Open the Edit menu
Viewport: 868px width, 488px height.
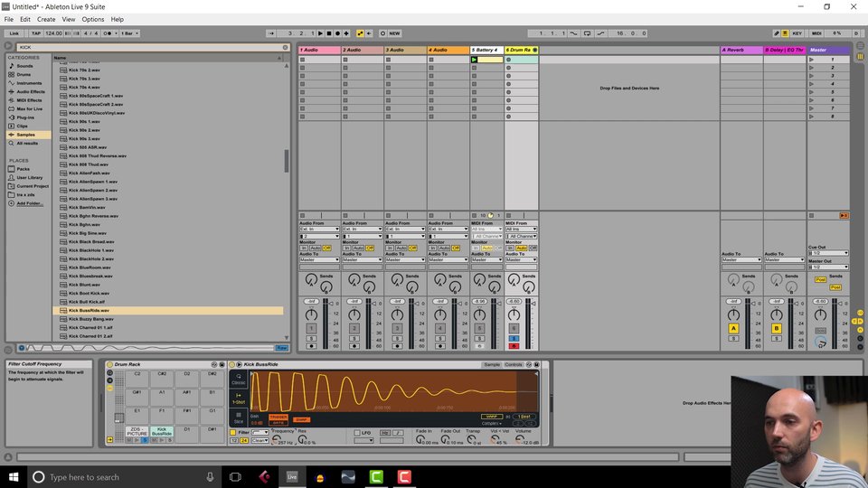tap(25, 19)
